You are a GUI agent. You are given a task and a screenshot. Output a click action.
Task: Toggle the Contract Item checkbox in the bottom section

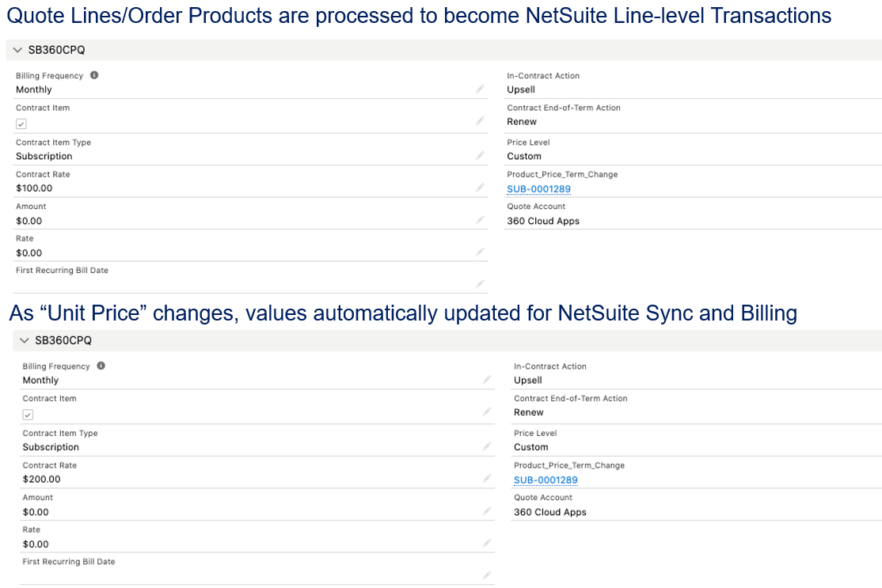(x=28, y=415)
